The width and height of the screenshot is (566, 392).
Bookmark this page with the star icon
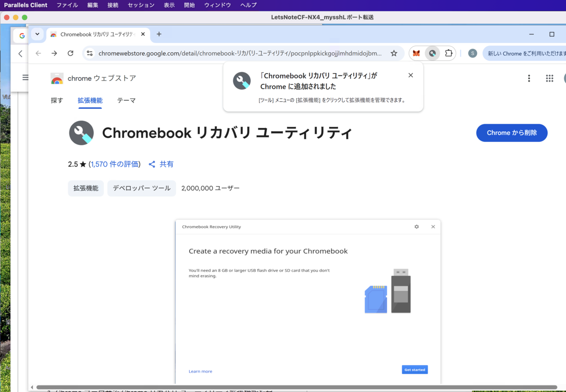tap(394, 53)
